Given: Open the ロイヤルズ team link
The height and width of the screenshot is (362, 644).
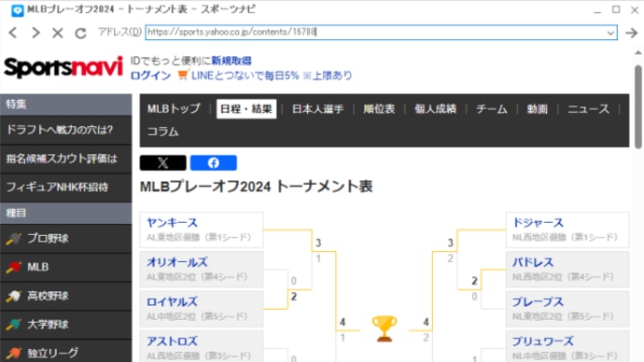Looking at the screenshot, I should (x=172, y=302).
